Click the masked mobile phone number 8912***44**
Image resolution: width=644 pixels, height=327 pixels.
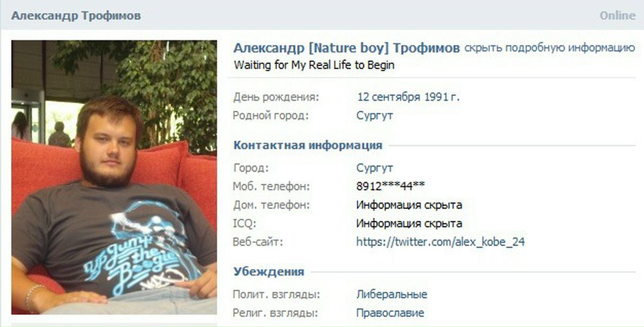(x=391, y=186)
